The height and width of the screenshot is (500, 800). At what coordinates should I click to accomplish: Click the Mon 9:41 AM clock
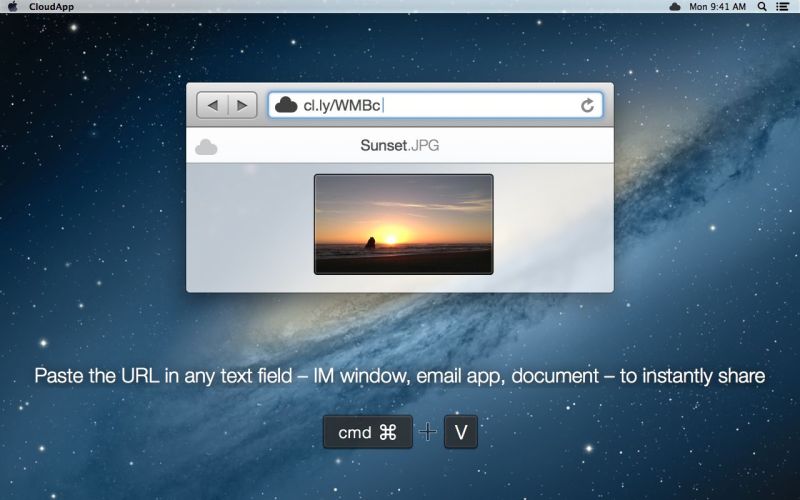point(717,6)
